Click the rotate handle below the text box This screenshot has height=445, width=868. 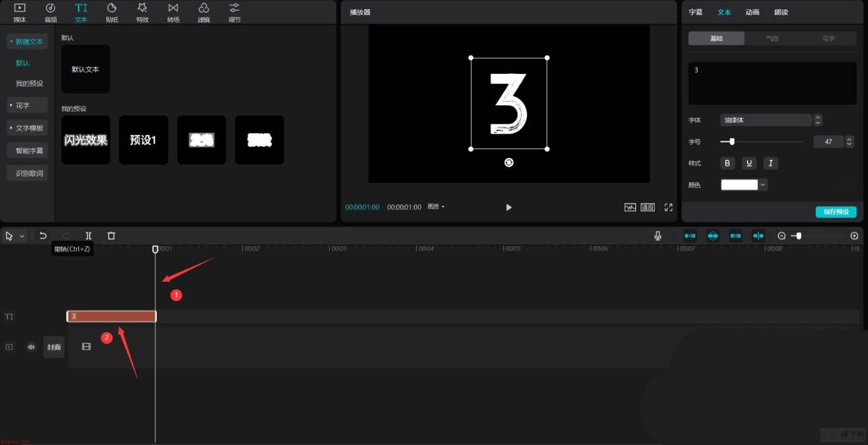[x=509, y=162]
